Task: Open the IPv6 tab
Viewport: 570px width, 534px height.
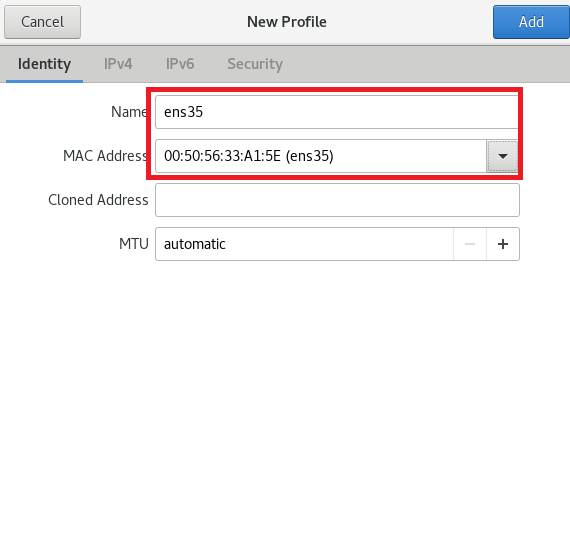Action: pyautogui.click(x=180, y=64)
